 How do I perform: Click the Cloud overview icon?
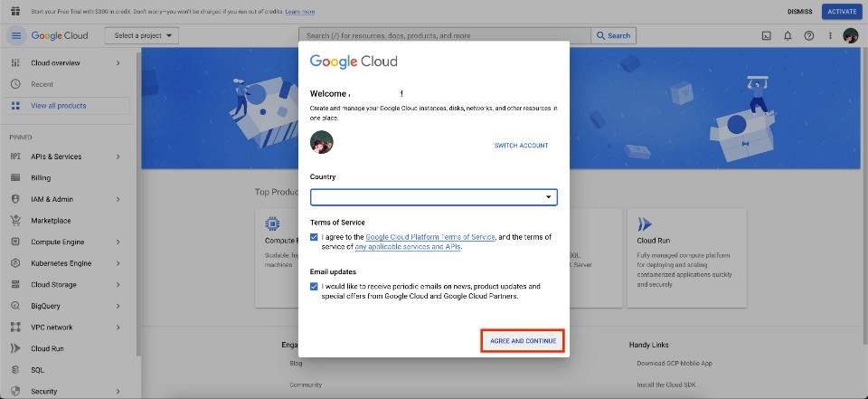click(15, 63)
